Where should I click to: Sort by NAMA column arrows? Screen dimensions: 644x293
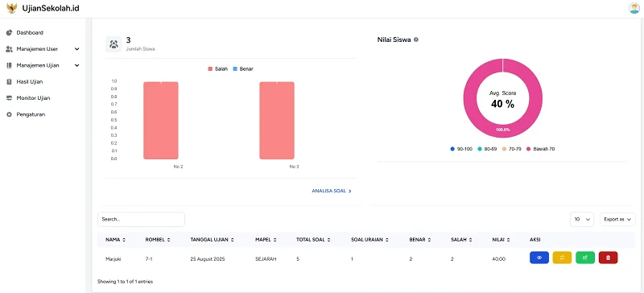click(x=124, y=240)
